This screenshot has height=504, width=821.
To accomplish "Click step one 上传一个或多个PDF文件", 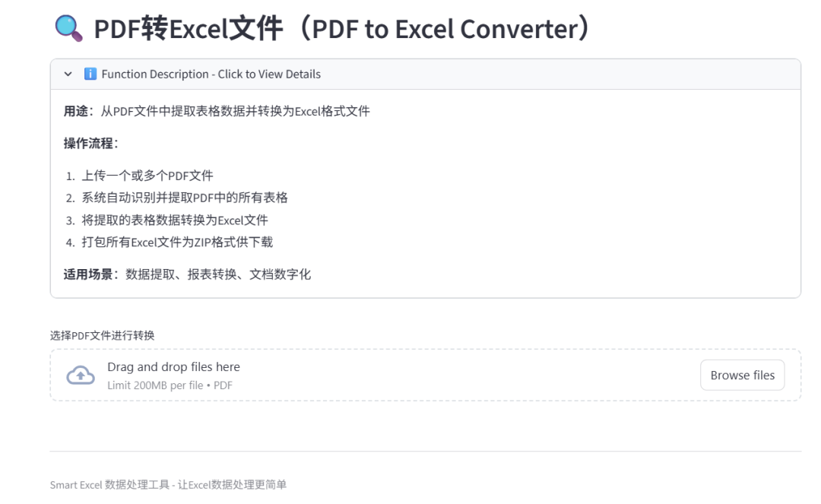I will 147,176.
